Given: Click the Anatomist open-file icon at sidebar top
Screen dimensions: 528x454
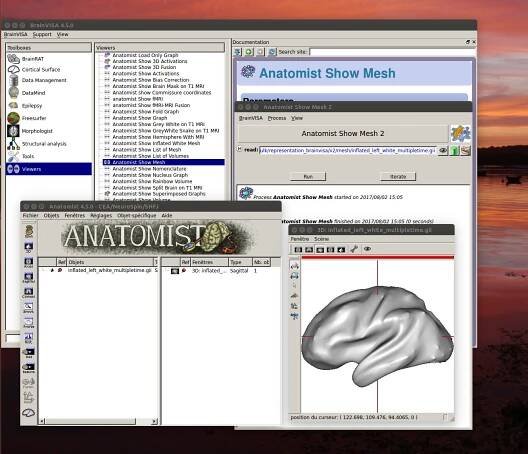Looking at the screenshot, I should [x=29, y=231].
